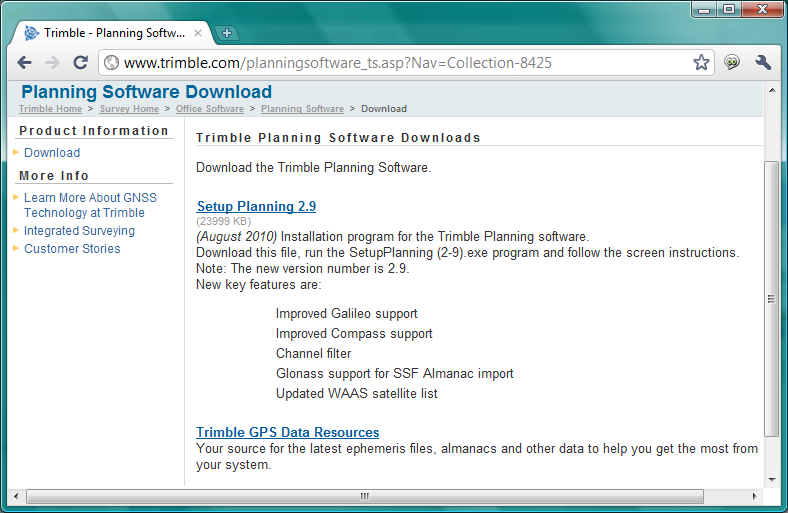This screenshot has width=788, height=513.
Task: Click horizontal scrollbar right arrow
Action: pos(754,496)
